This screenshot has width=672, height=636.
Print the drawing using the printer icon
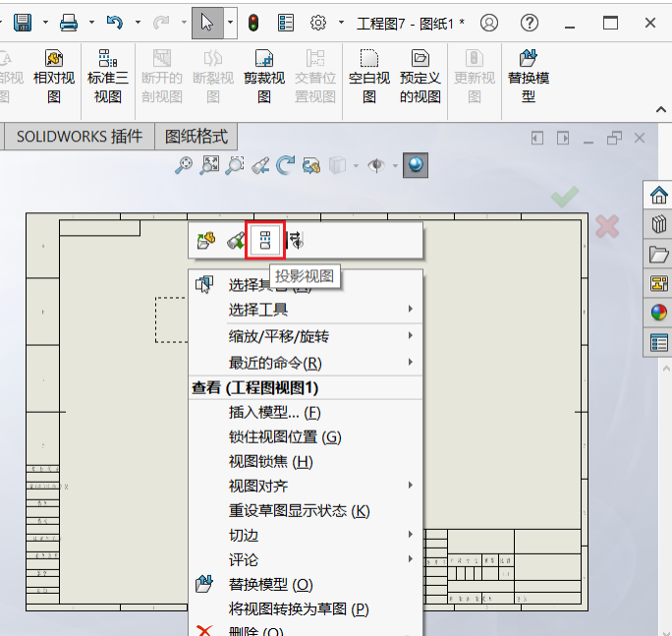coord(69,23)
